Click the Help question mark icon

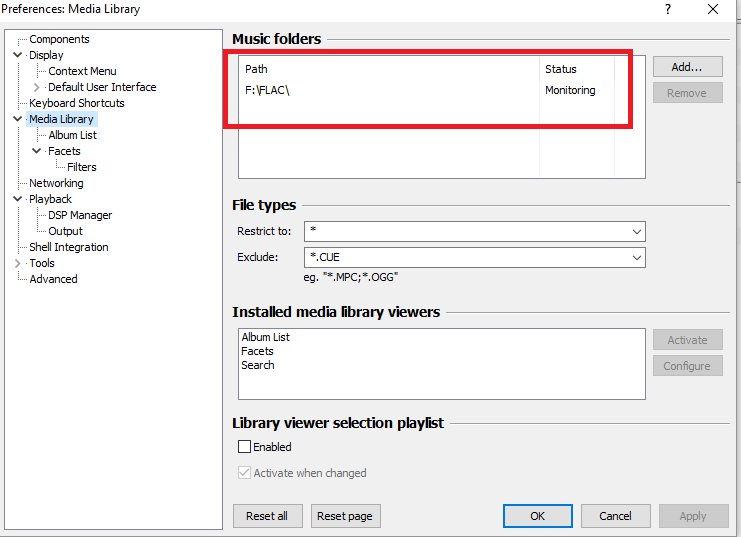click(667, 9)
